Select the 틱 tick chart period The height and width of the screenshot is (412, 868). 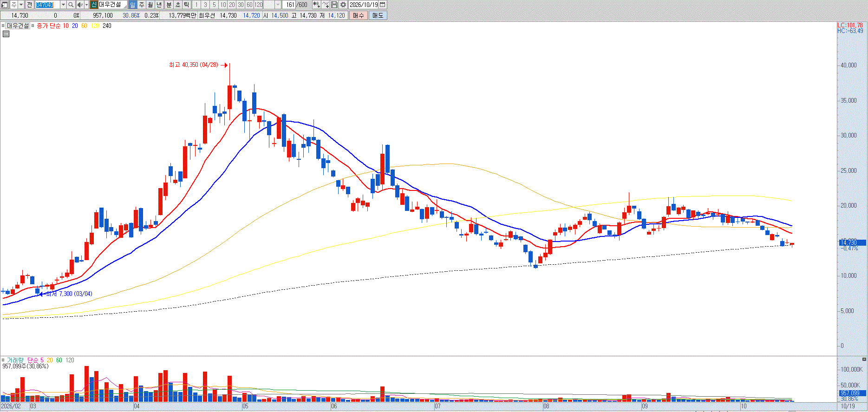click(x=187, y=5)
